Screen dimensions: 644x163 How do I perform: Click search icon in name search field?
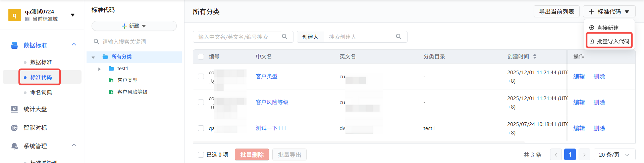[x=285, y=37]
